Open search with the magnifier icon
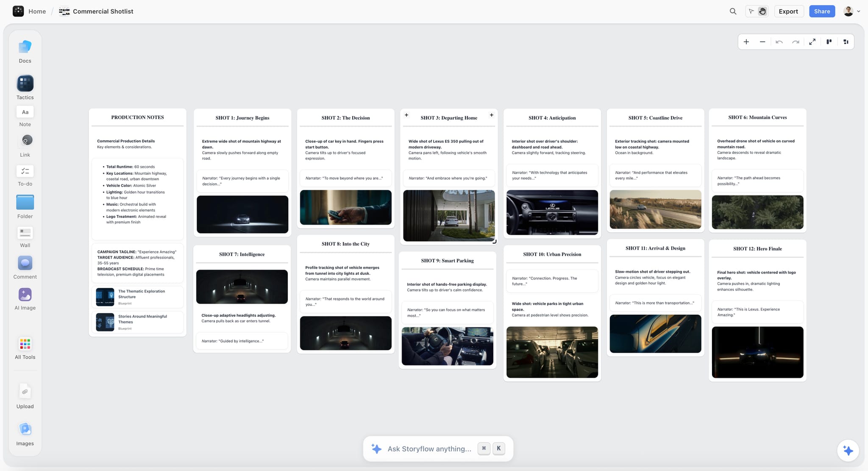The height and width of the screenshot is (471, 868). [x=733, y=11]
